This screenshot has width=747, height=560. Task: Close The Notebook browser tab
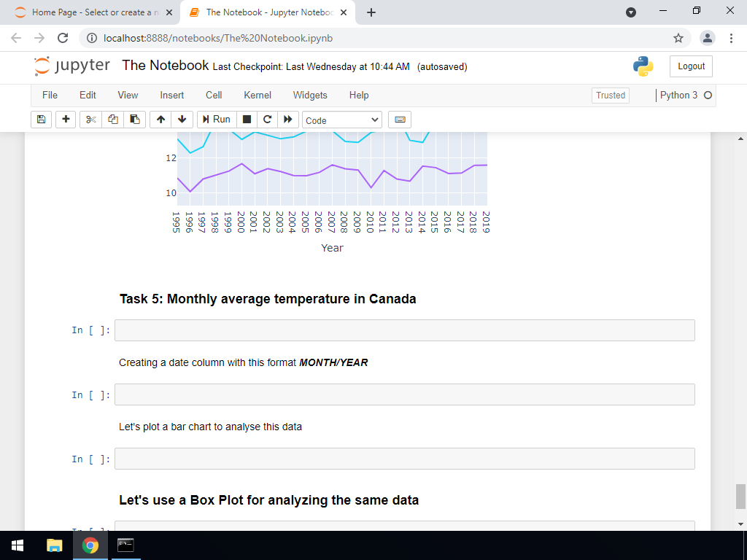[x=344, y=12]
